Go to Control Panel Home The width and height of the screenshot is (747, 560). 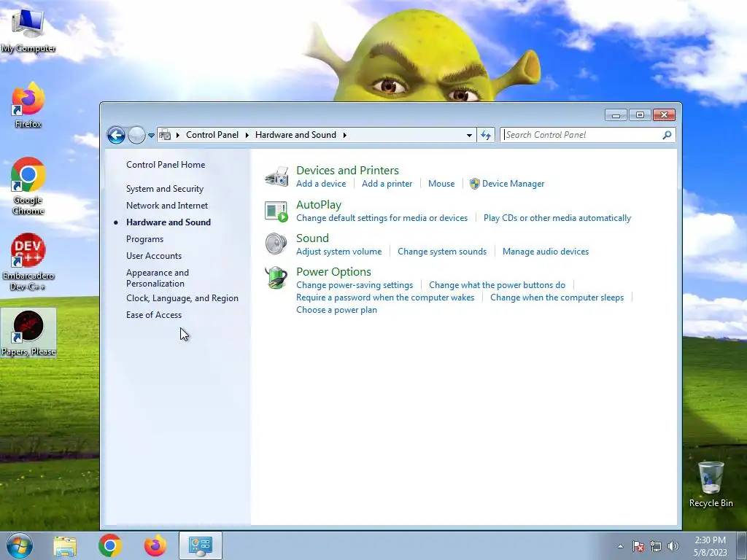166,165
